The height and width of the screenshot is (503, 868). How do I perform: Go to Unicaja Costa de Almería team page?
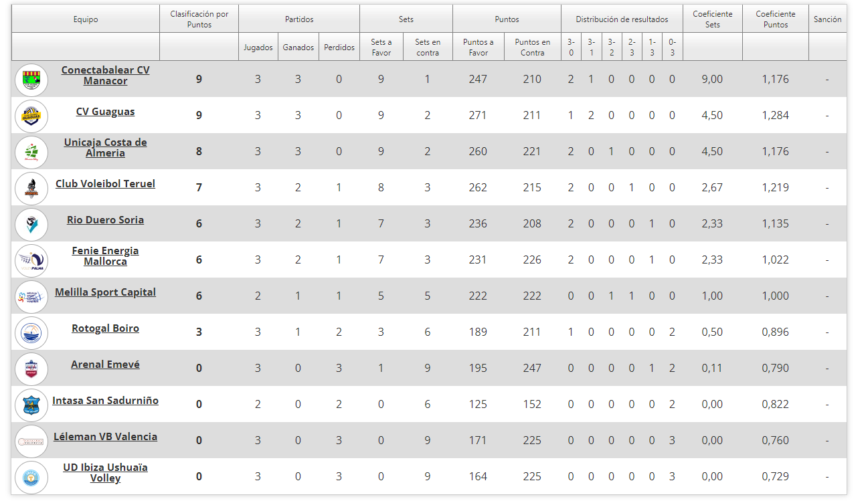(106, 148)
